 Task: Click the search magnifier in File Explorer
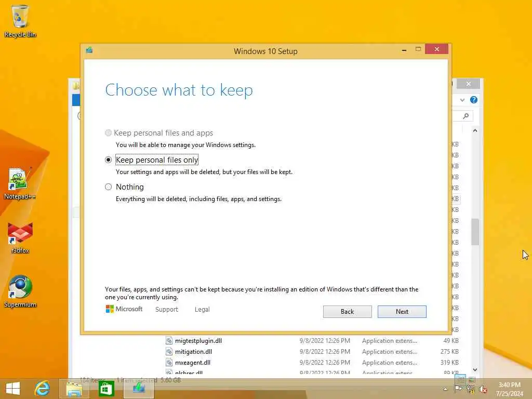pyautogui.click(x=466, y=116)
